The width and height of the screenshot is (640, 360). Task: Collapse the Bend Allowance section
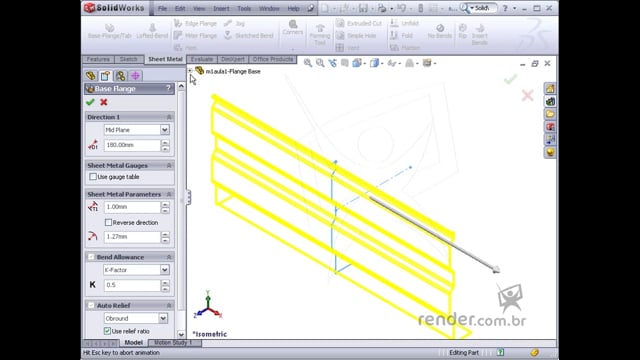pyautogui.click(x=169, y=257)
